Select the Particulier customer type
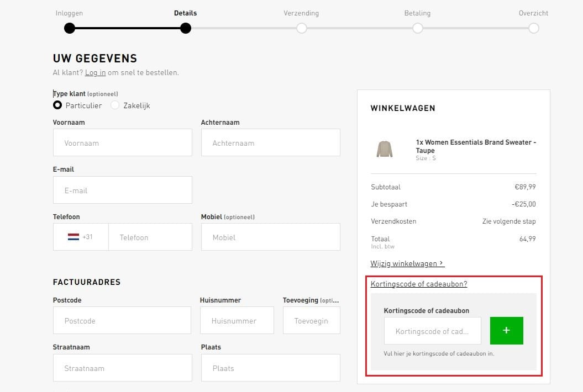583x392 pixels. click(x=57, y=105)
